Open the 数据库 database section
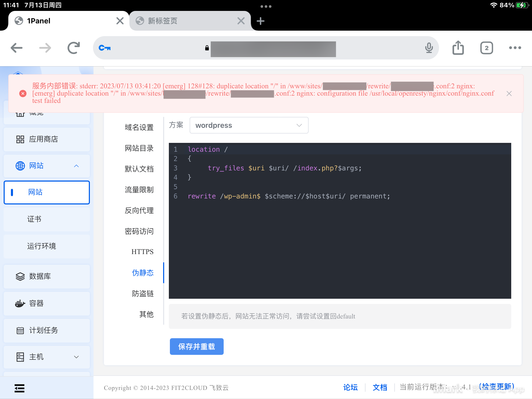Screen dimensions: 532x399 pyautogui.click(x=40, y=276)
